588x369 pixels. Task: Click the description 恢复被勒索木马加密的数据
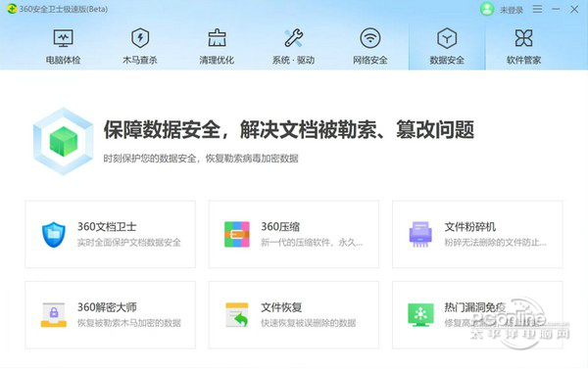tap(129, 323)
